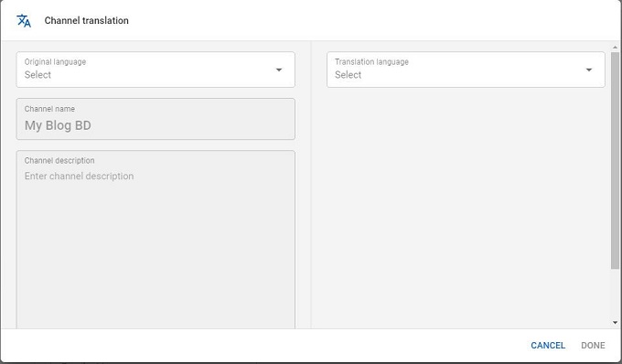Click the scrollbar down arrow
622x364 pixels.
tap(616, 322)
